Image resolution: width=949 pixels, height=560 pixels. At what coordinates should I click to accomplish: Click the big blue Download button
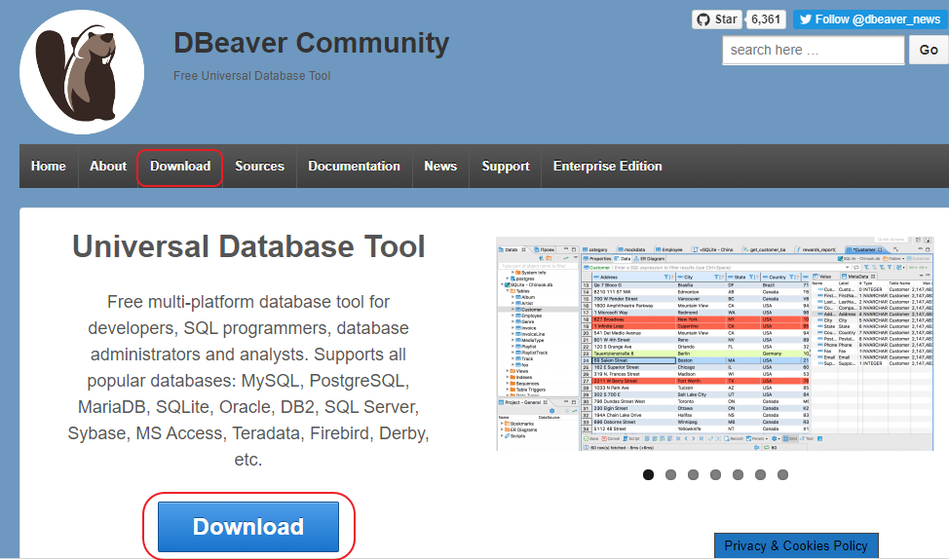(248, 527)
